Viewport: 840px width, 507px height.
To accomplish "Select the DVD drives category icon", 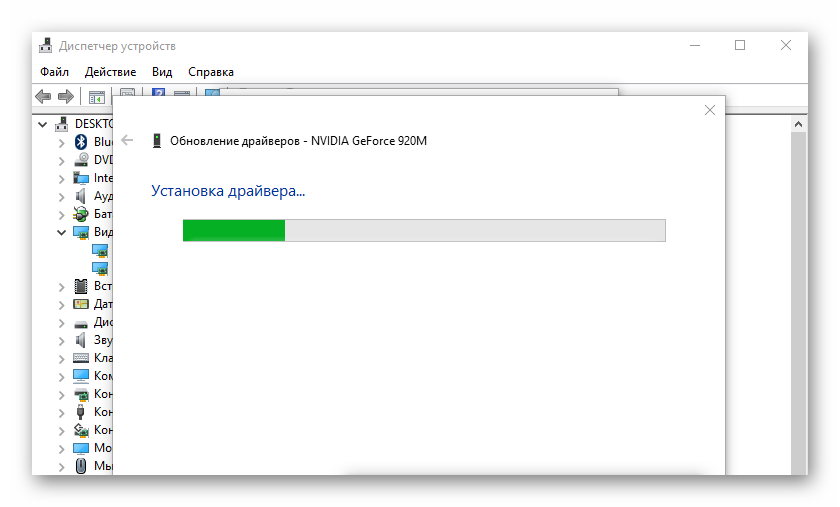I will pos(81,160).
